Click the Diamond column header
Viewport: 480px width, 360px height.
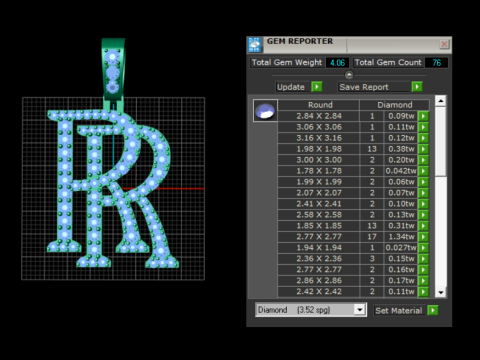(x=395, y=105)
